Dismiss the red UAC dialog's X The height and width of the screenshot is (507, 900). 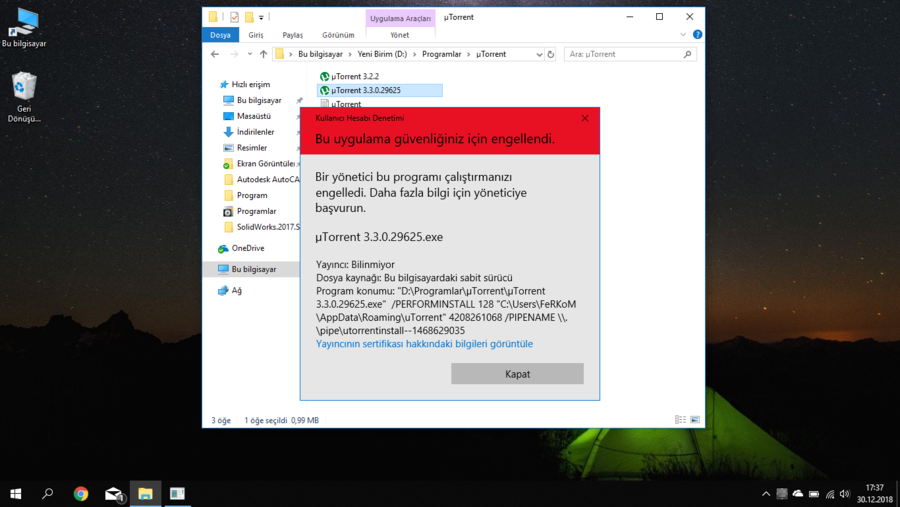click(x=585, y=118)
